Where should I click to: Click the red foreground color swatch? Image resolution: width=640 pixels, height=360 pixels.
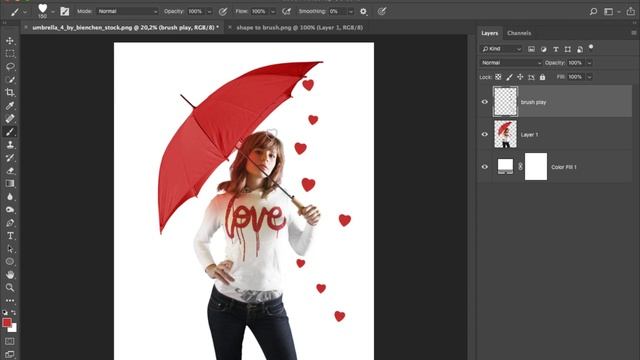click(x=7, y=322)
